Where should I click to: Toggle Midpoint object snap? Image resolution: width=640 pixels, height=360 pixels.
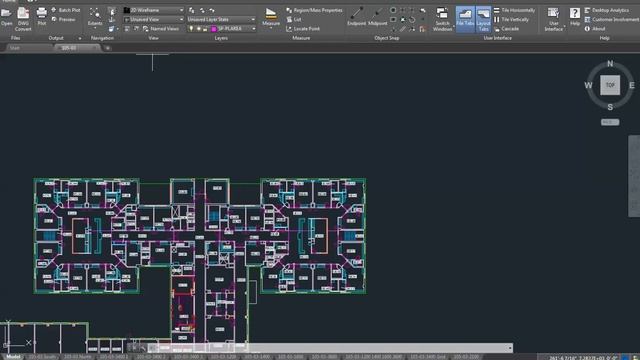[378, 16]
